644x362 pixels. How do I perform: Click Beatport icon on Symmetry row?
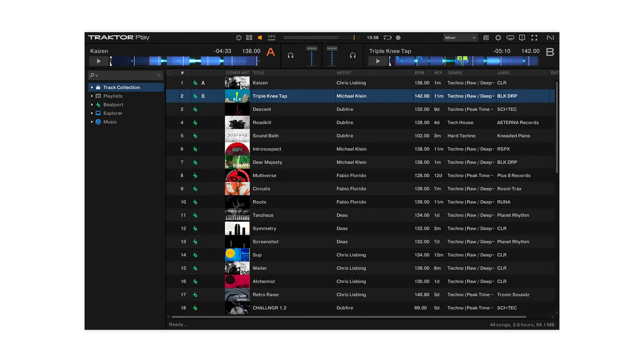pyautogui.click(x=195, y=228)
